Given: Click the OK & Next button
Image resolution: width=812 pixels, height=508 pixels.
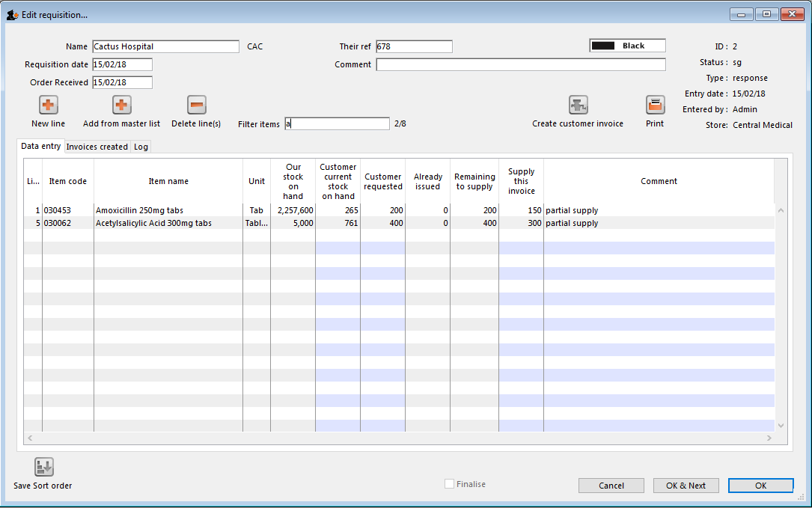Looking at the screenshot, I should coord(686,486).
